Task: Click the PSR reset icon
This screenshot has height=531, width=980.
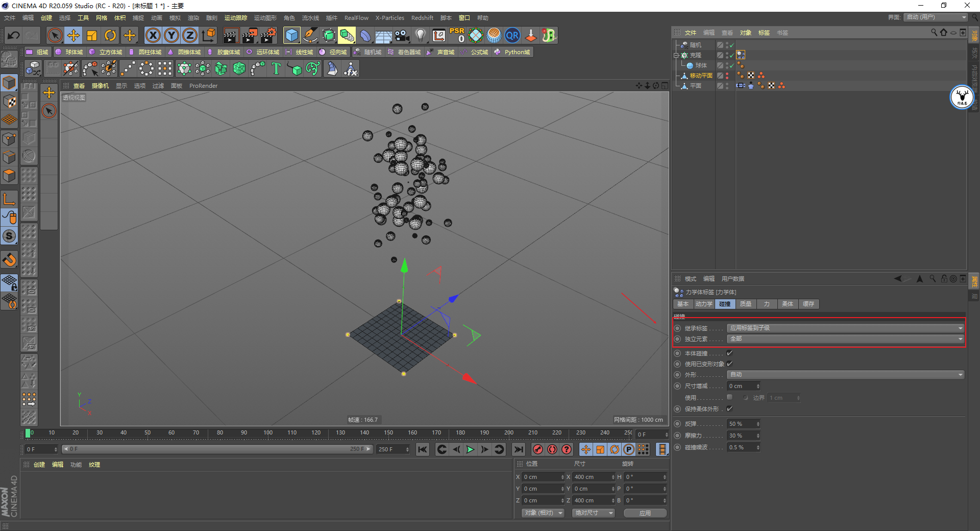Action: coord(457,35)
